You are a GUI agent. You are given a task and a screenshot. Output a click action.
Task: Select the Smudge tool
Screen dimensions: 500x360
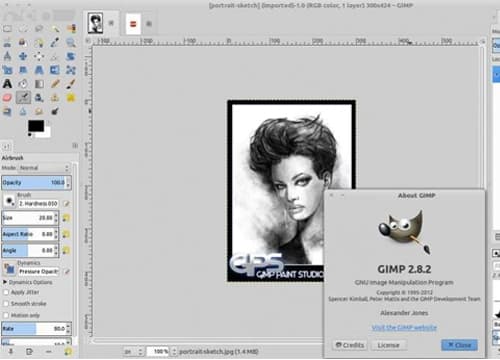tap(39, 111)
